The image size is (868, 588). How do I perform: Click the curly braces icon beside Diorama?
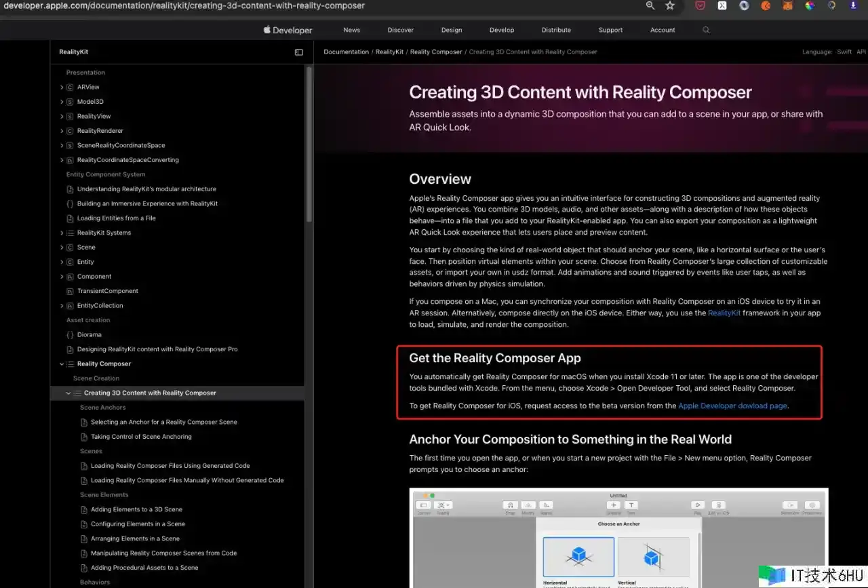pyautogui.click(x=70, y=335)
